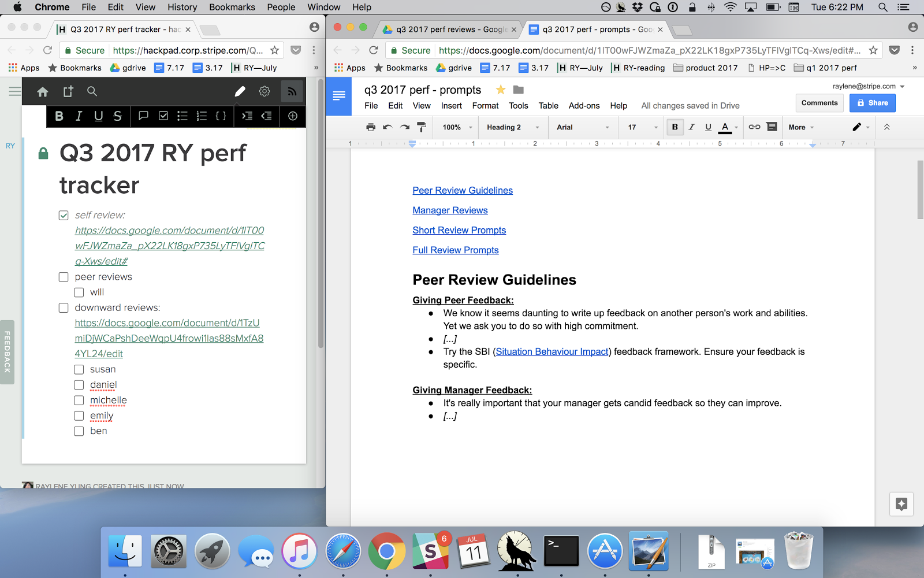
Task: Decrease indent in the Hackpad toolbar
Action: click(x=266, y=116)
